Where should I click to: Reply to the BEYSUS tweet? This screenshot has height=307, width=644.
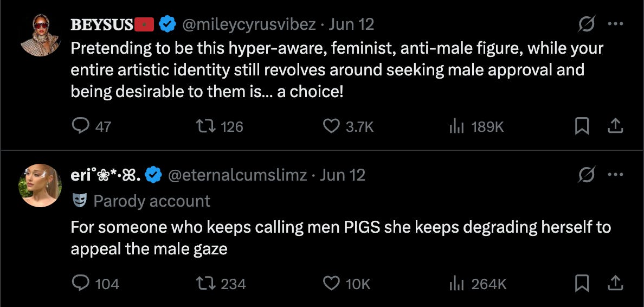point(80,126)
